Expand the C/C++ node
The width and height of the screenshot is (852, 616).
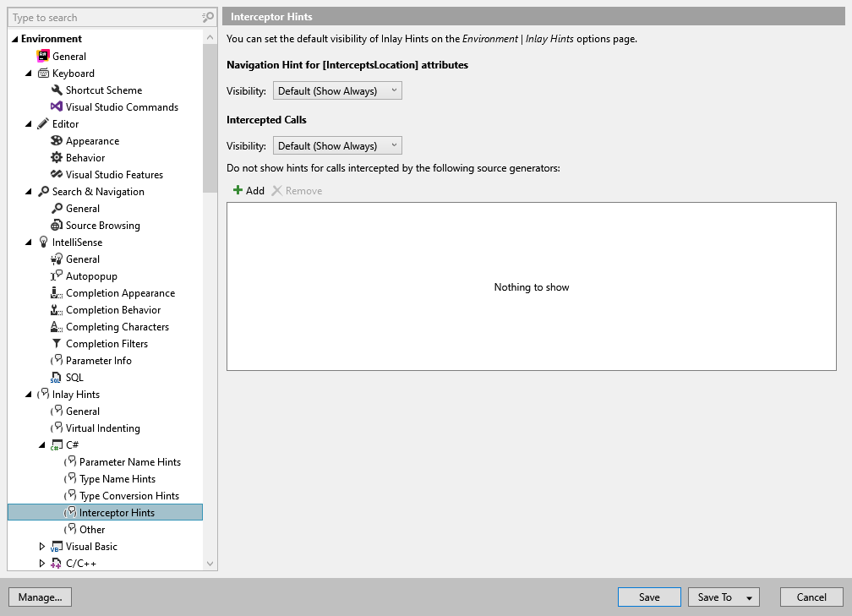[x=42, y=564]
